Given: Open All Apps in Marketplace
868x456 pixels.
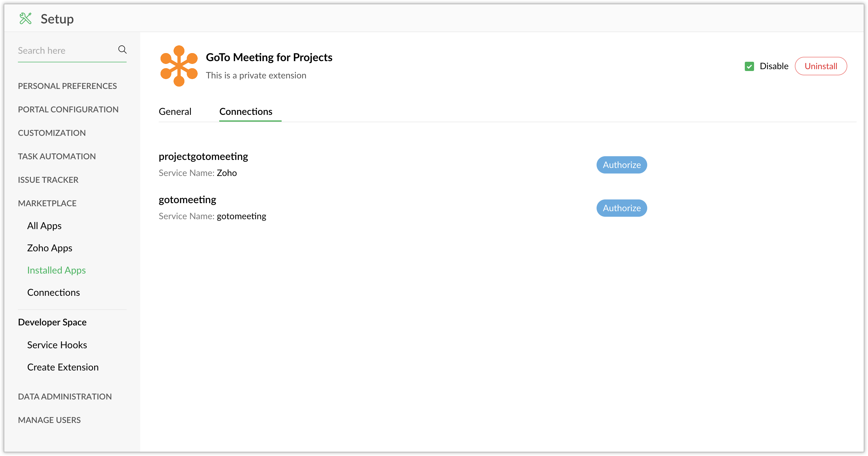Looking at the screenshot, I should tap(44, 226).
